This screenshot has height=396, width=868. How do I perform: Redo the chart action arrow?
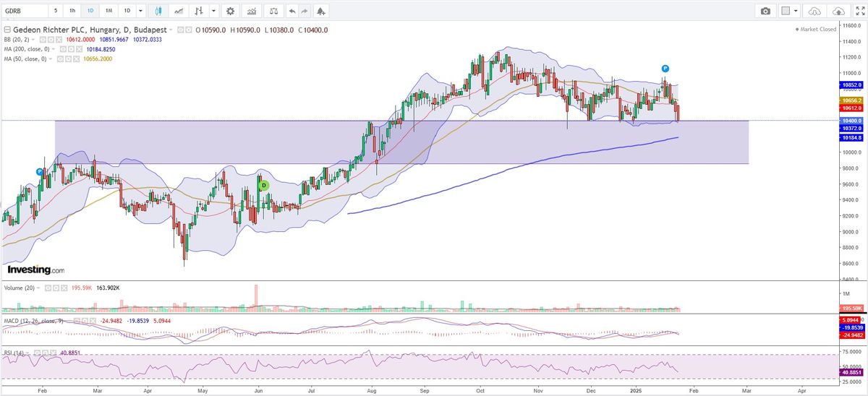(x=305, y=11)
